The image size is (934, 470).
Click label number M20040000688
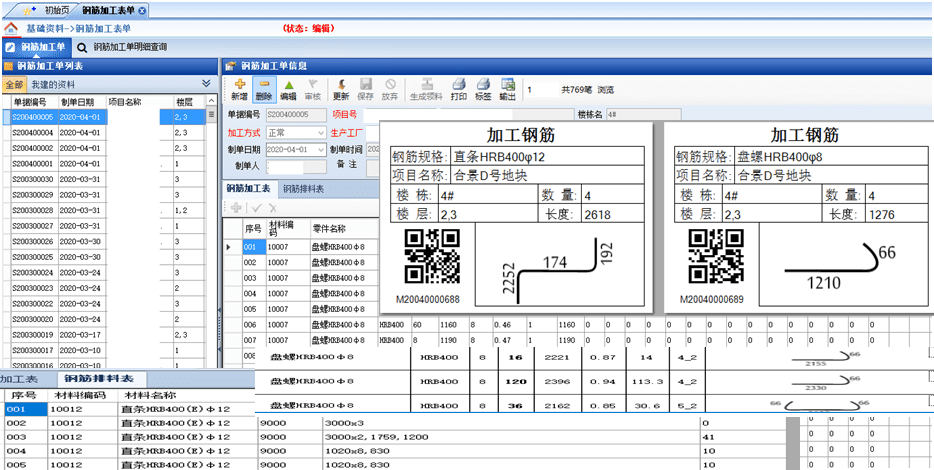tap(428, 300)
